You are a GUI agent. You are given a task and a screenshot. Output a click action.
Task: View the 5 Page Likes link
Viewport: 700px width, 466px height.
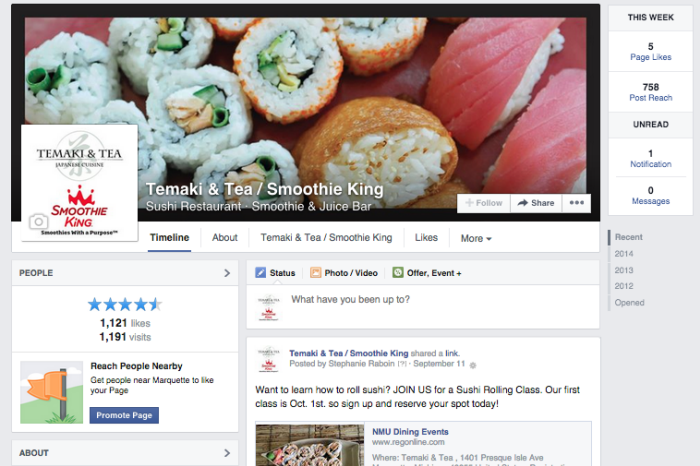coord(650,51)
